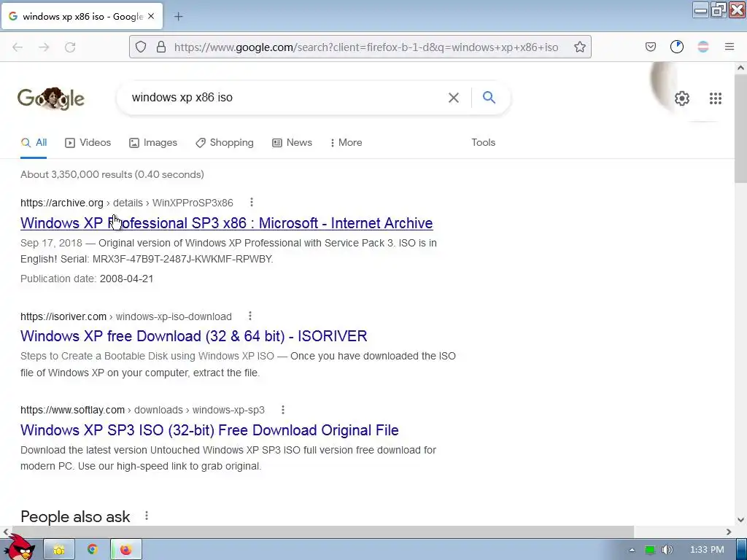747x560 pixels.
Task: Click the circular clock extension icon in toolbar
Action: point(677,47)
